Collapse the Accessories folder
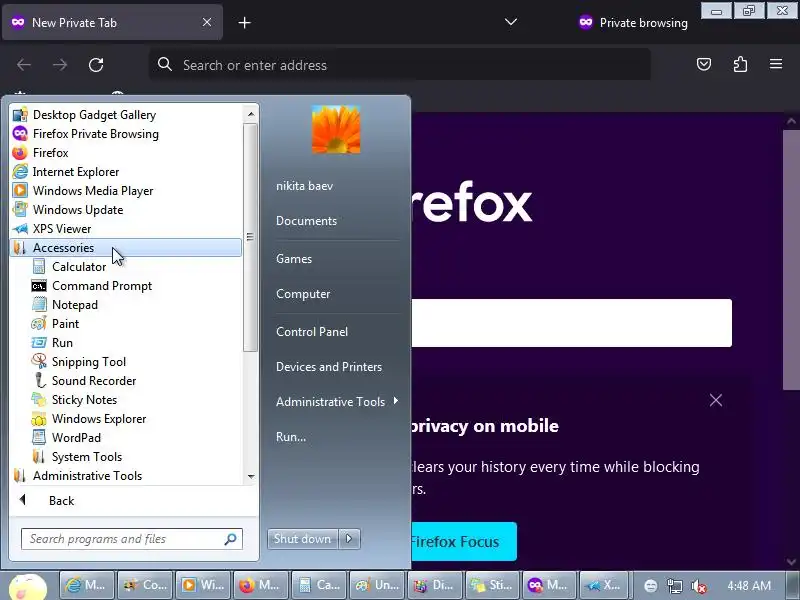 [126, 247]
